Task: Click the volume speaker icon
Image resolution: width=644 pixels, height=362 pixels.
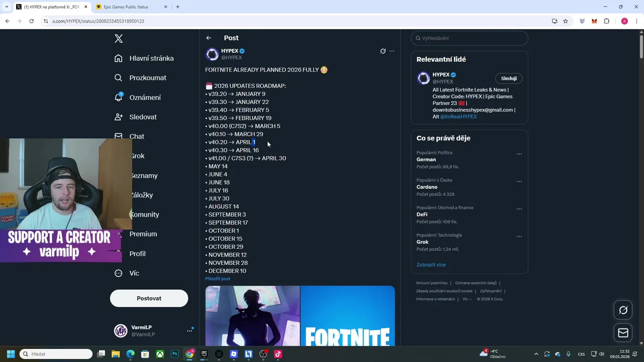Action: [602, 354]
